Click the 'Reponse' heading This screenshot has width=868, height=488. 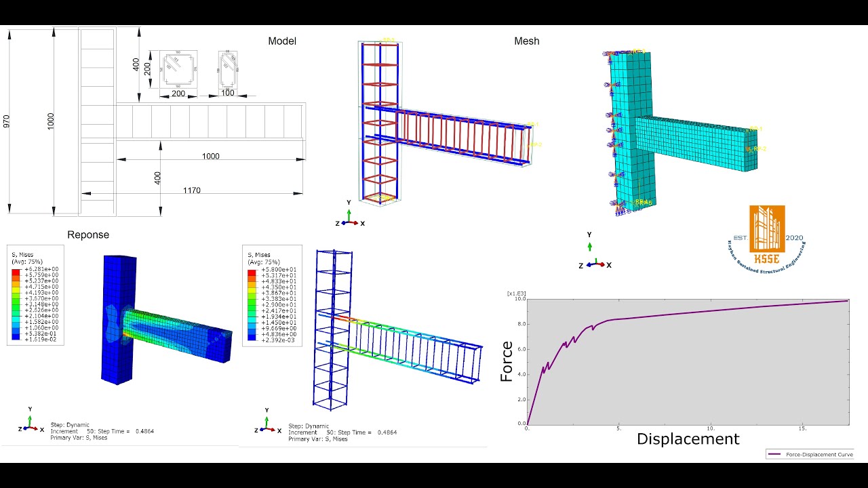point(88,235)
